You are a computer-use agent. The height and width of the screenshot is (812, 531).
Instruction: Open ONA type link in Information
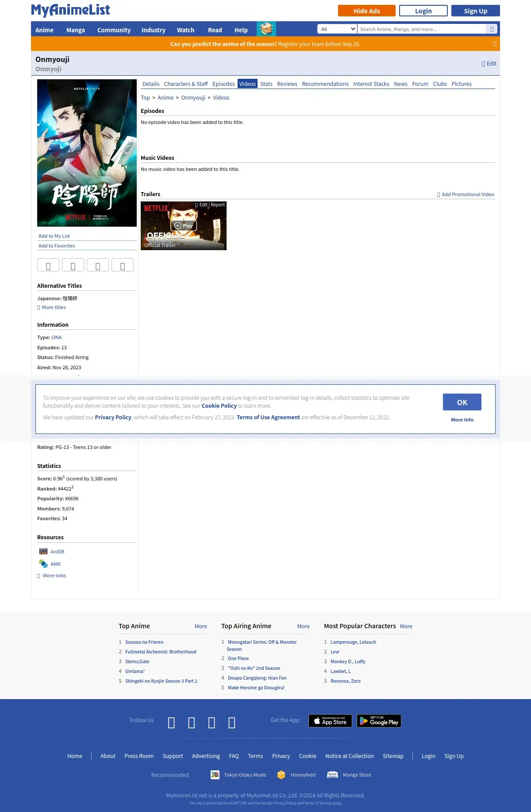click(x=57, y=337)
